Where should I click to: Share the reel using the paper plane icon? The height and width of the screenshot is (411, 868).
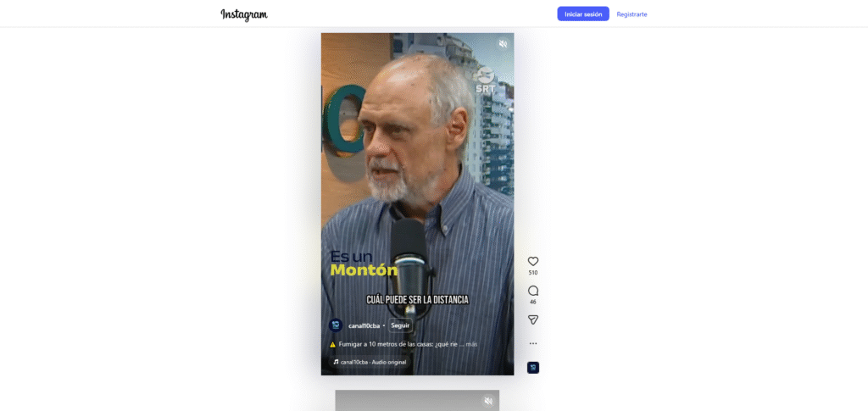coord(533,319)
